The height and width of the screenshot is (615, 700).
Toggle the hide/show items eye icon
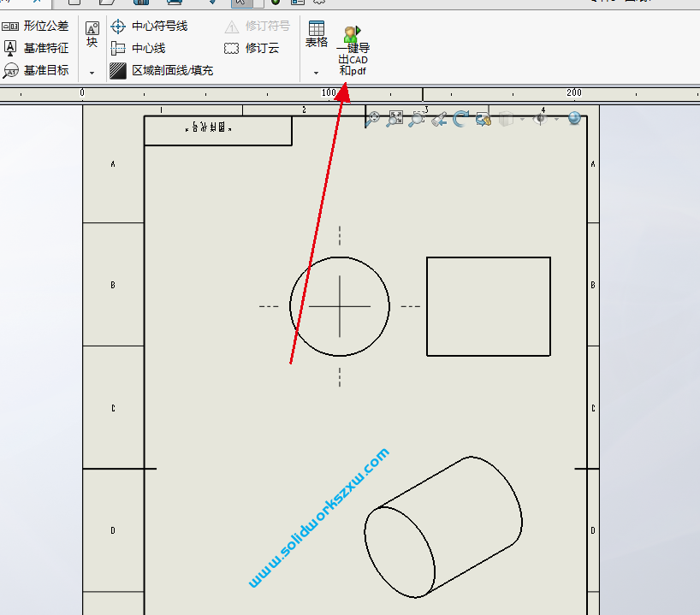click(541, 120)
